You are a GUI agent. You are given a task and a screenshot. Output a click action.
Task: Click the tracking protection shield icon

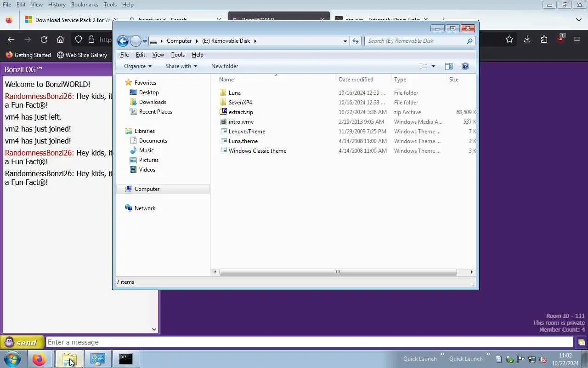coord(79,40)
